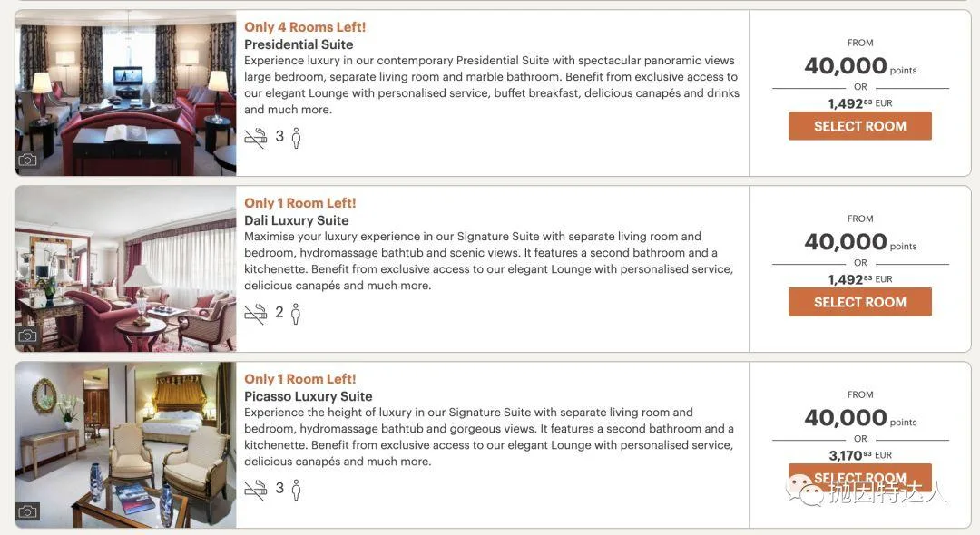Click the Picasso Luxury Suite room title
This screenshot has width=980, height=535.
(309, 396)
